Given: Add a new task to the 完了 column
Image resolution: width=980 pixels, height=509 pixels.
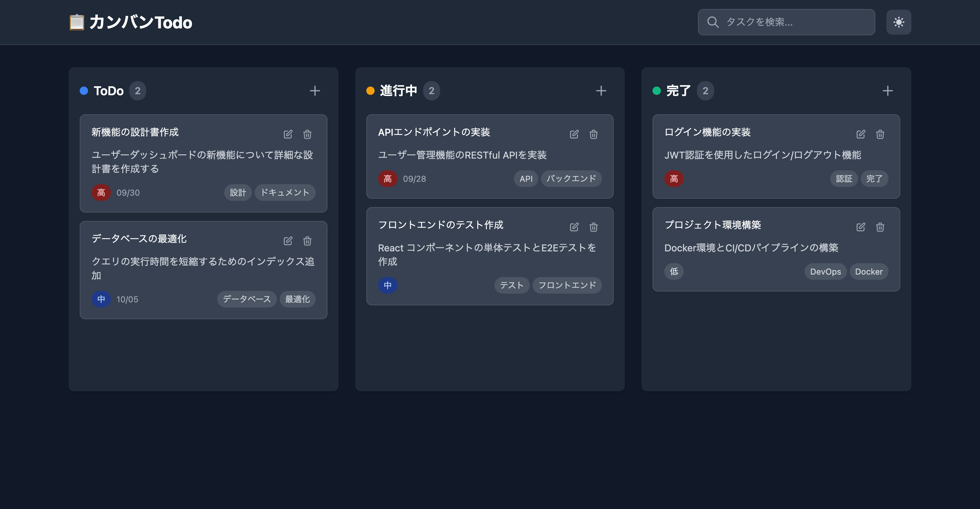Looking at the screenshot, I should [887, 90].
